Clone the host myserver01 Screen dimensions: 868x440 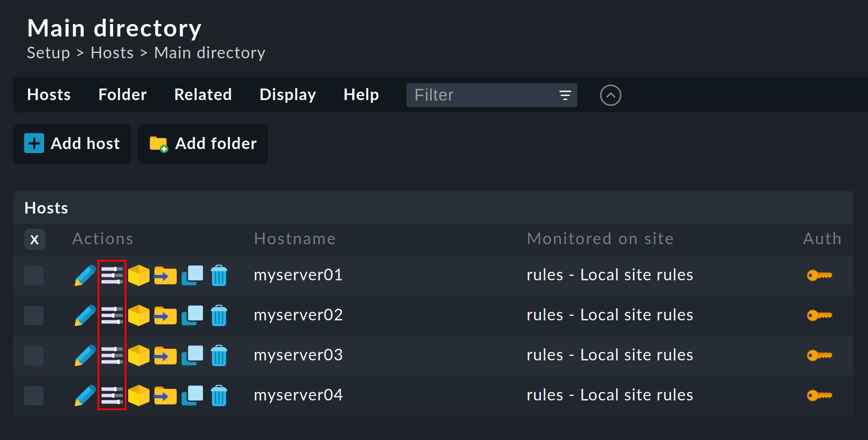click(192, 275)
